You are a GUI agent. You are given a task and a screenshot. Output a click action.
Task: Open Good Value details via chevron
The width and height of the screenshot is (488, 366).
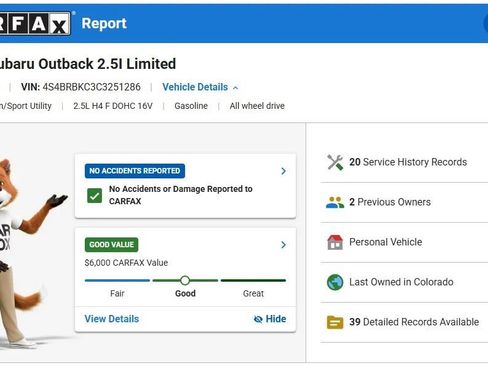tap(283, 245)
